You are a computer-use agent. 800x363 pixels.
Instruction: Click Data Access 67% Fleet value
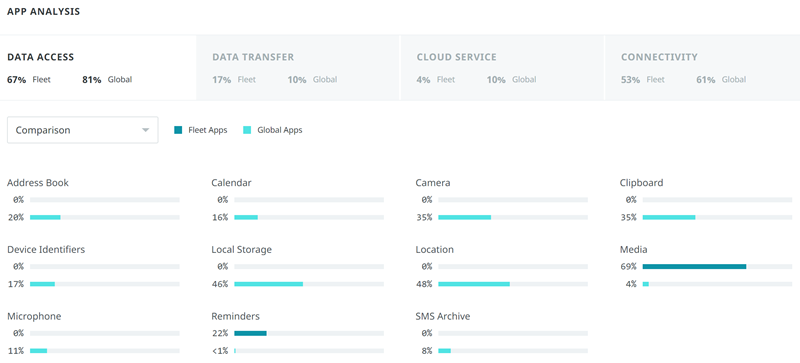(x=16, y=80)
